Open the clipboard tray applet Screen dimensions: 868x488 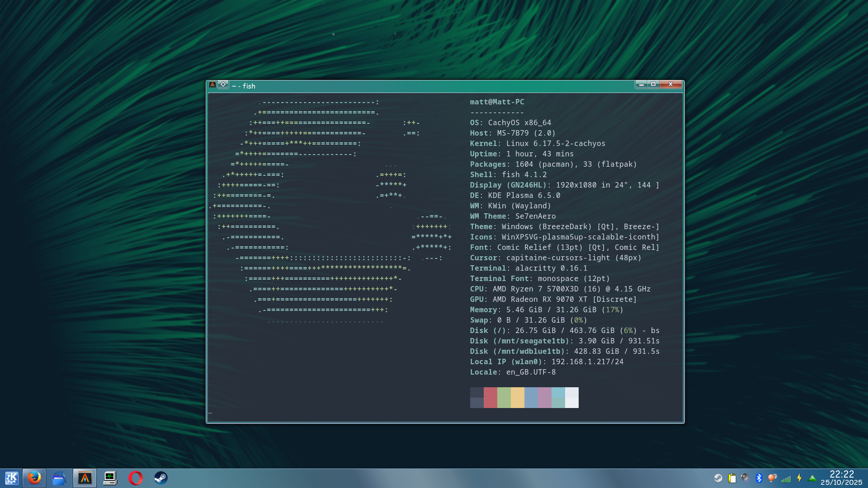732,478
